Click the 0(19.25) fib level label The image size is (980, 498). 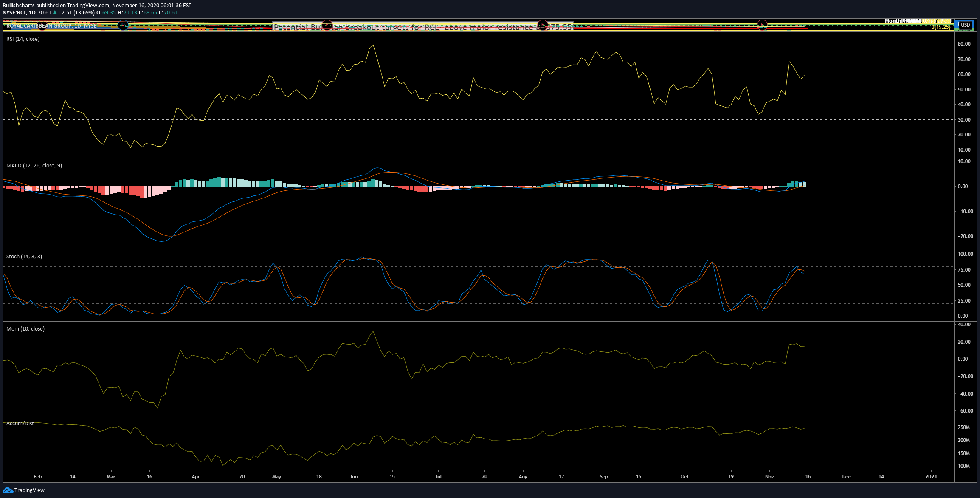[941, 27]
